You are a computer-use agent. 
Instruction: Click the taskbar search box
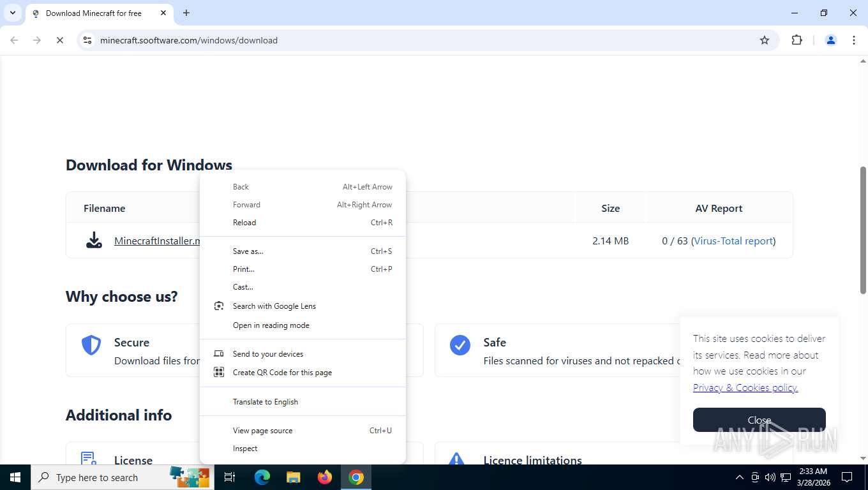tap(121, 477)
